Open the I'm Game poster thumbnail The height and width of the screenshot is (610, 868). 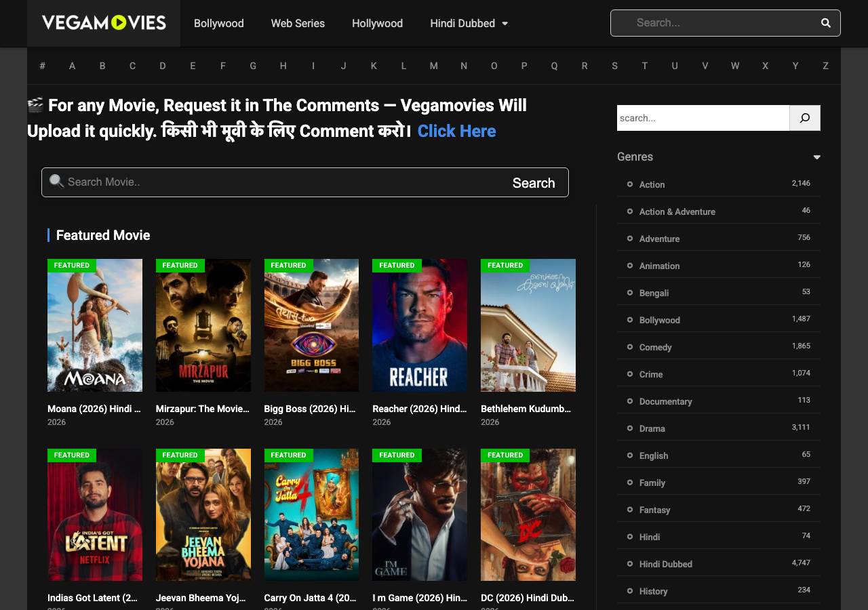(x=420, y=514)
